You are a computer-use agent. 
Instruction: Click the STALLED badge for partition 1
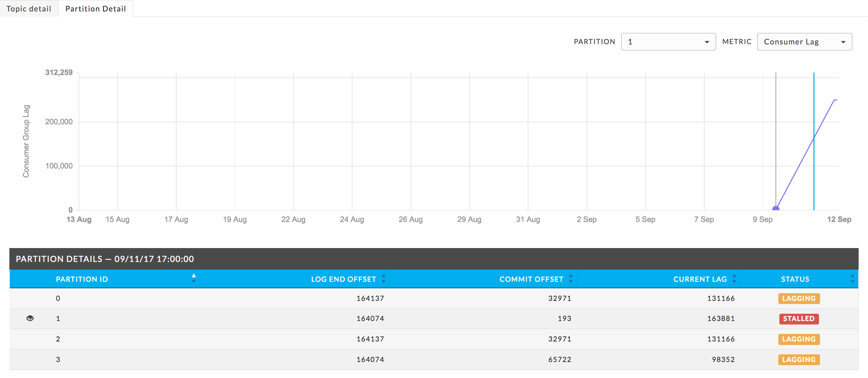click(799, 319)
